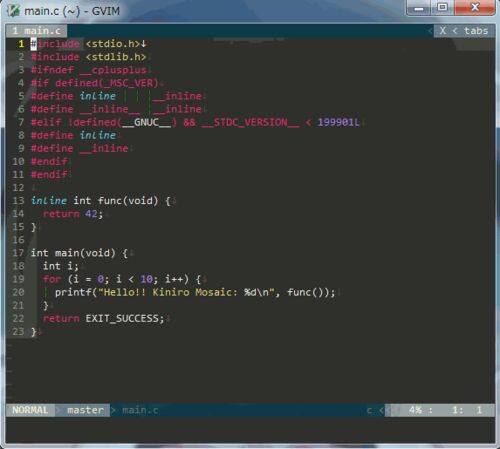Click on __GNUC__ in the #elif line

click(147, 122)
